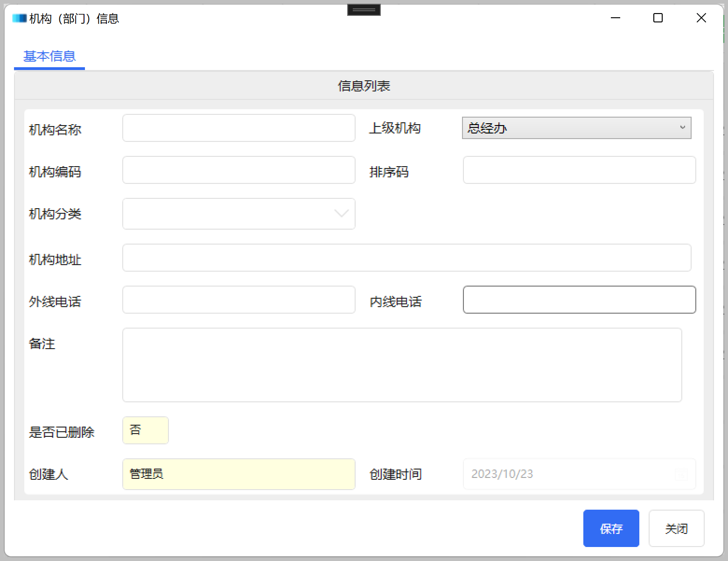Image resolution: width=728 pixels, height=561 pixels.
Task: Select the 排序码 input field
Action: click(x=580, y=170)
